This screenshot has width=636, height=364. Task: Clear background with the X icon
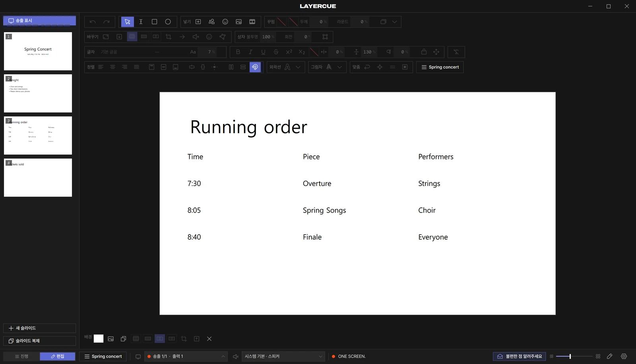(209, 339)
